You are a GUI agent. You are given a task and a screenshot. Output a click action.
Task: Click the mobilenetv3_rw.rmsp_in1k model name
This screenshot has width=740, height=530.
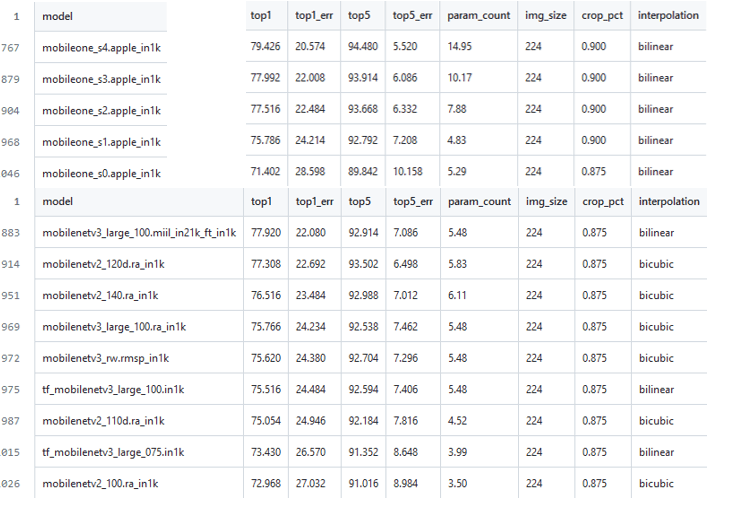pos(106,358)
